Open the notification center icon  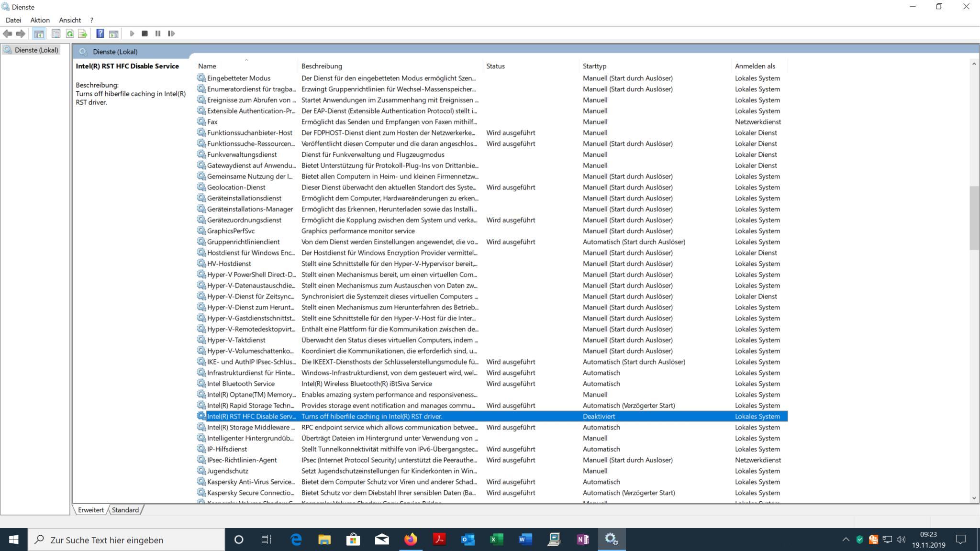[960, 540]
